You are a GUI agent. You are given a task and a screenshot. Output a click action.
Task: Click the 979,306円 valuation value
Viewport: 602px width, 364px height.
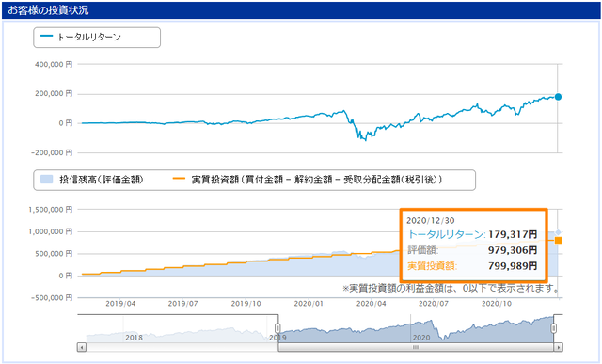[x=513, y=250]
